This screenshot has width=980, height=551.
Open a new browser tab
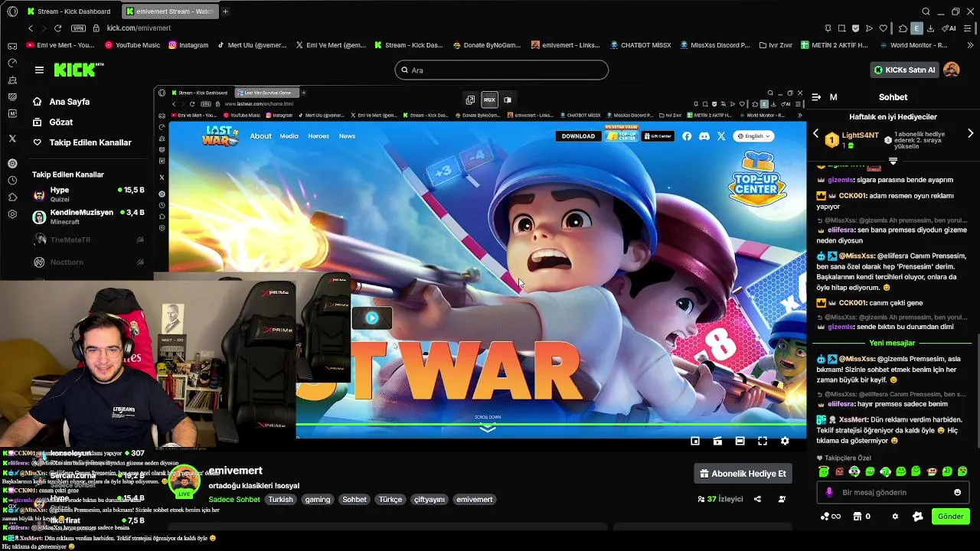click(225, 11)
